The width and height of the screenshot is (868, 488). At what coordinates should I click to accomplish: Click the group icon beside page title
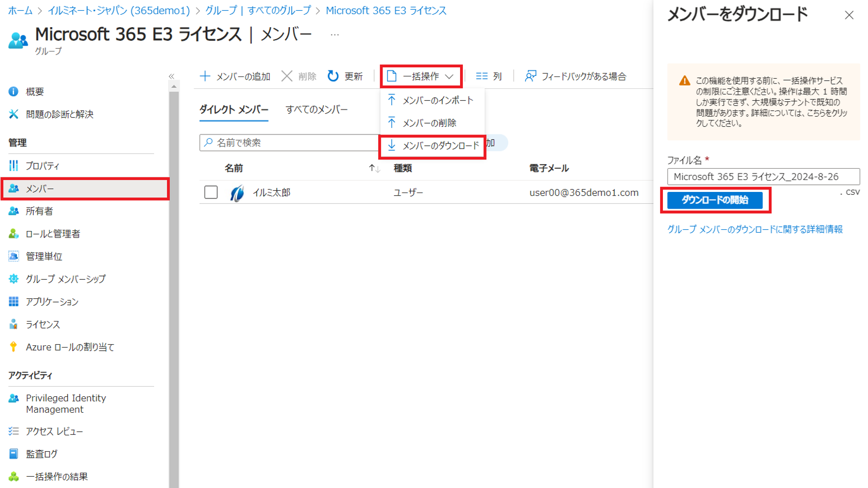(18, 40)
